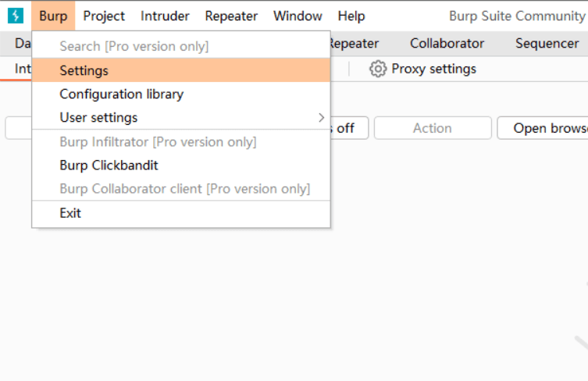Open the Configuration library menu entry
Viewport: 588px width, 381px height.
(x=121, y=94)
